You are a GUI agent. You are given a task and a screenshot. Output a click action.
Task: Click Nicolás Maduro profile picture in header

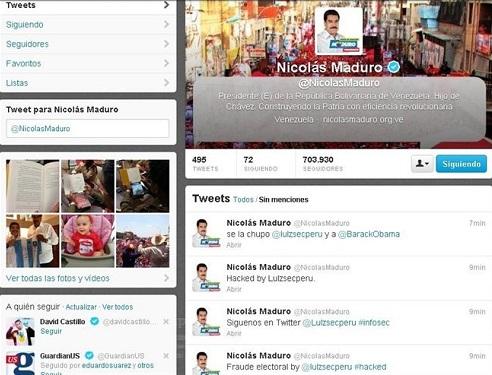point(339,31)
